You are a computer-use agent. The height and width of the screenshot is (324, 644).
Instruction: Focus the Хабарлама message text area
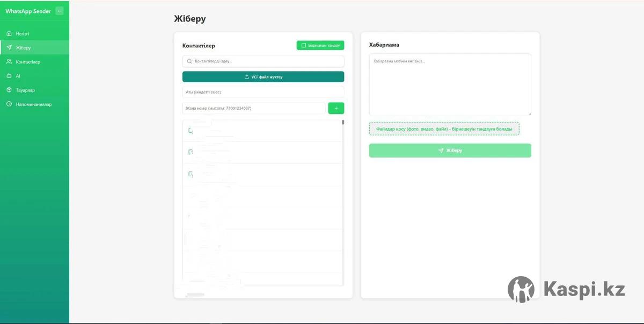tap(450, 84)
